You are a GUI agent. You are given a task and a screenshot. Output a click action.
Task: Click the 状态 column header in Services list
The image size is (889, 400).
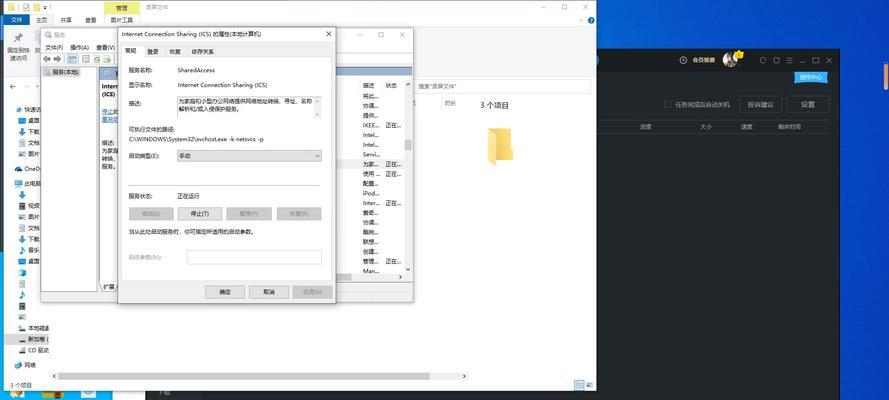tap(391, 86)
